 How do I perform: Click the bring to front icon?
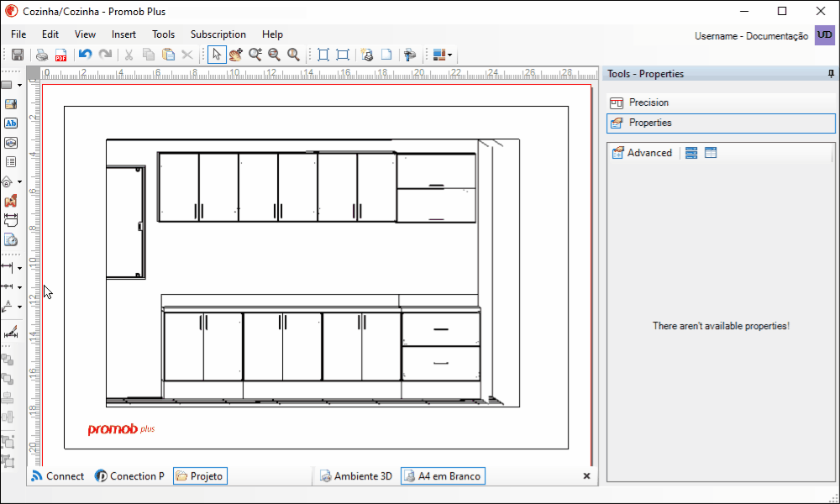[8, 360]
